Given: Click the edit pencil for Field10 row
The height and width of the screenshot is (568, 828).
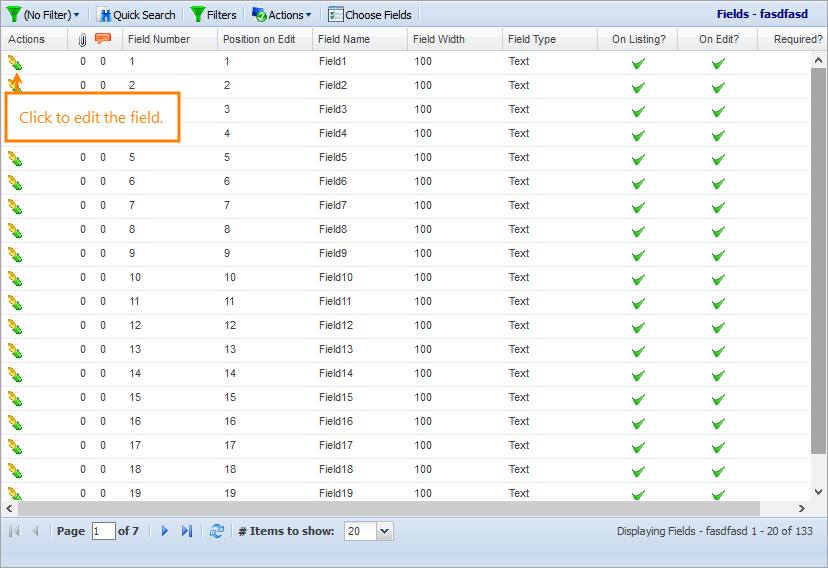Looking at the screenshot, I should pos(14,278).
